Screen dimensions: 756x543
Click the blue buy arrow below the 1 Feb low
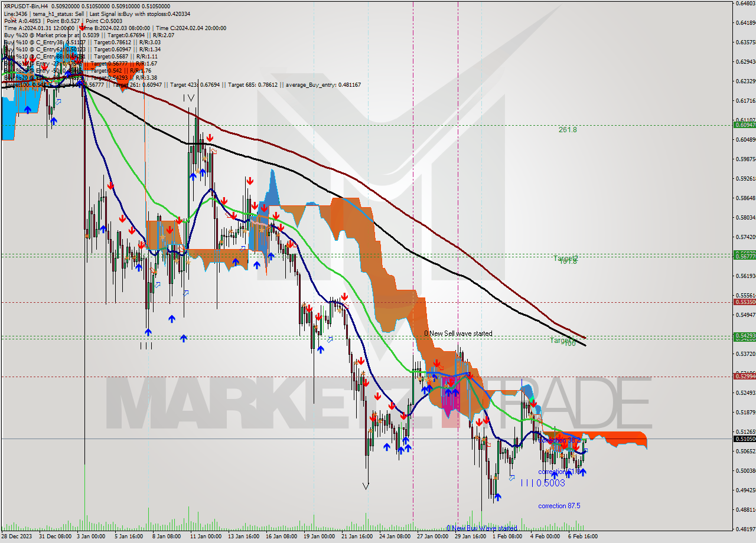497,498
